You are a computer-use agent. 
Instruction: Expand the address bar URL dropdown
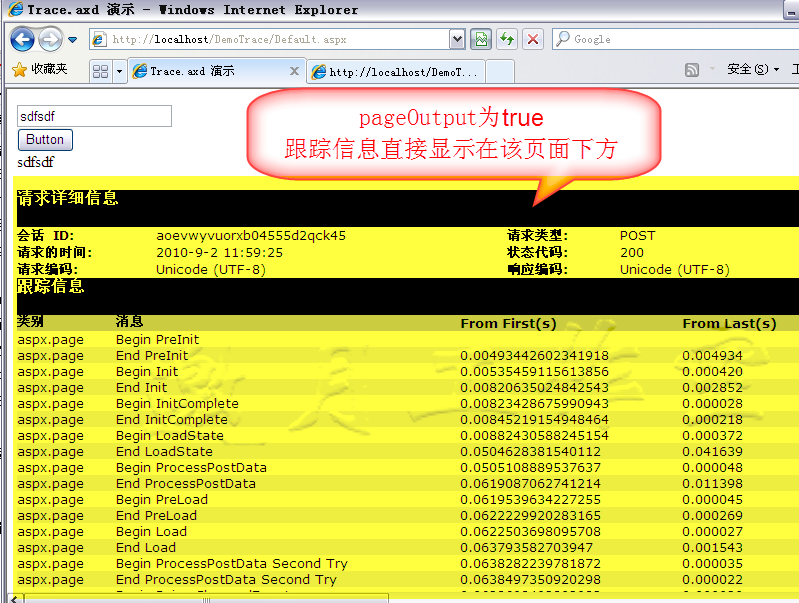[x=457, y=39]
